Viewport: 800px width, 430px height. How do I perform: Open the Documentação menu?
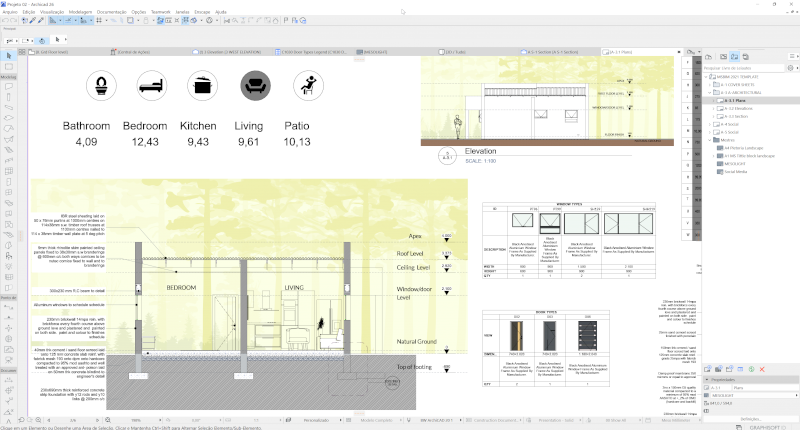tap(109, 11)
